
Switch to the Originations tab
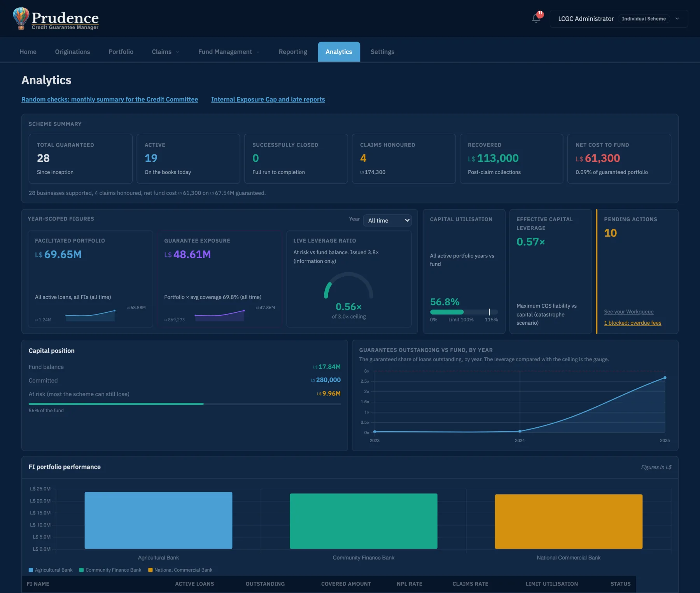pyautogui.click(x=72, y=52)
